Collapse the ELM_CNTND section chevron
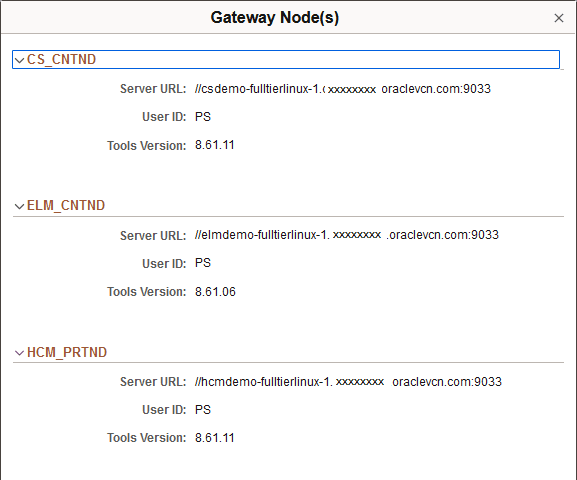The image size is (577, 480). 20,206
